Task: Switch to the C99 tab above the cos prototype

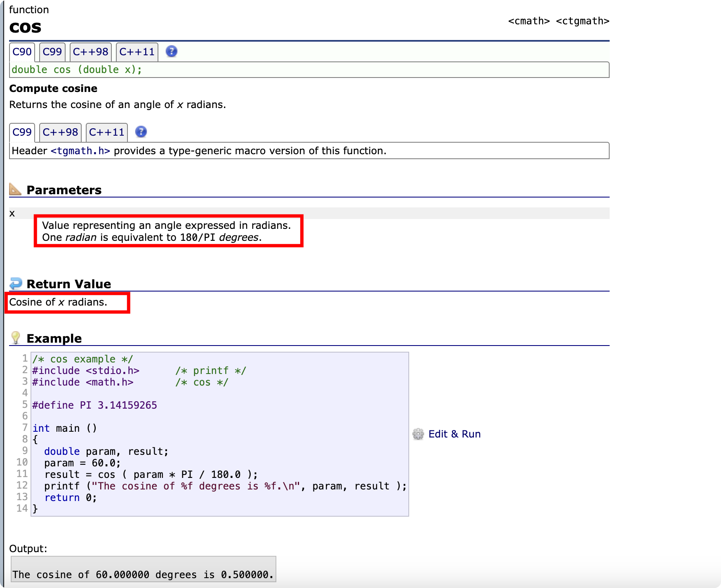Action: pos(52,52)
